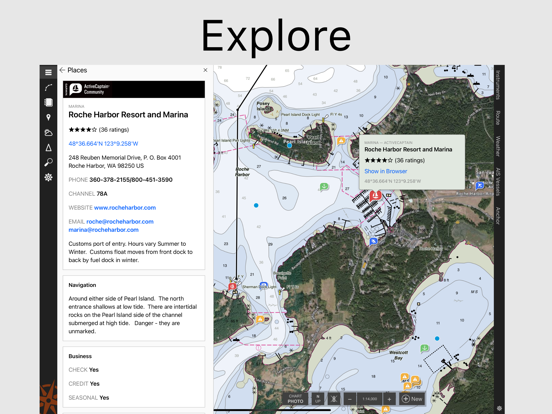The width and height of the screenshot is (552, 414).
Task: Open the weather cloud icon in left sidebar
Action: click(48, 132)
